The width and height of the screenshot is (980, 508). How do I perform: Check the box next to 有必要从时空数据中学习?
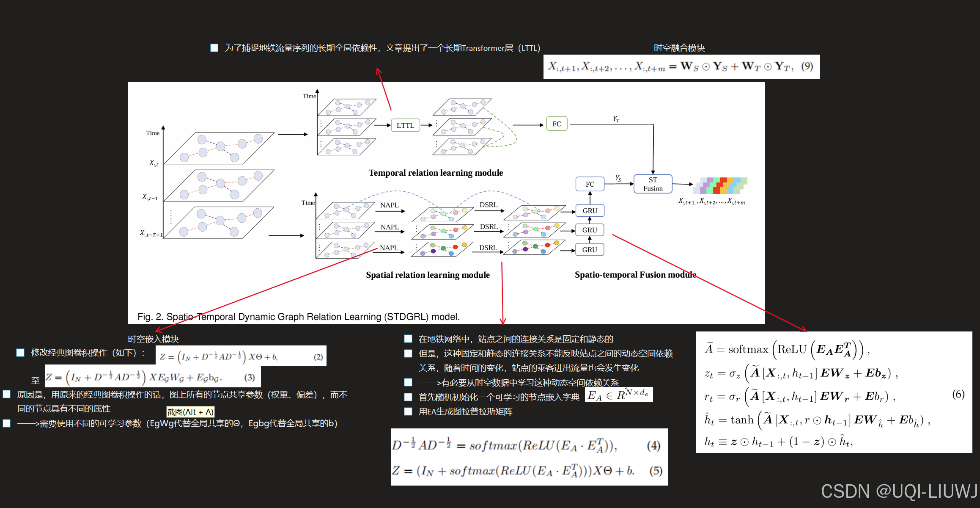408,382
